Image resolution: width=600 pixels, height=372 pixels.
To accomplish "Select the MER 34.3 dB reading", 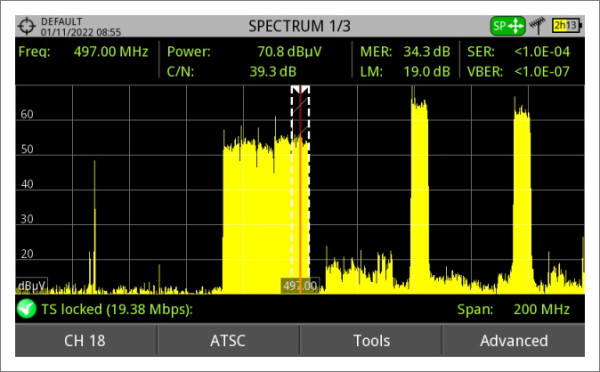I will click(405, 51).
